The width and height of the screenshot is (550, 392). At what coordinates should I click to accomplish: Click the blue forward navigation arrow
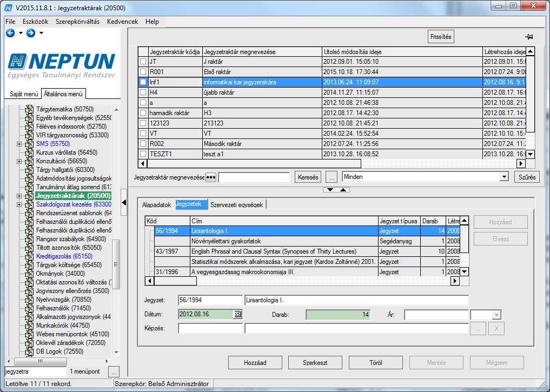(x=31, y=33)
